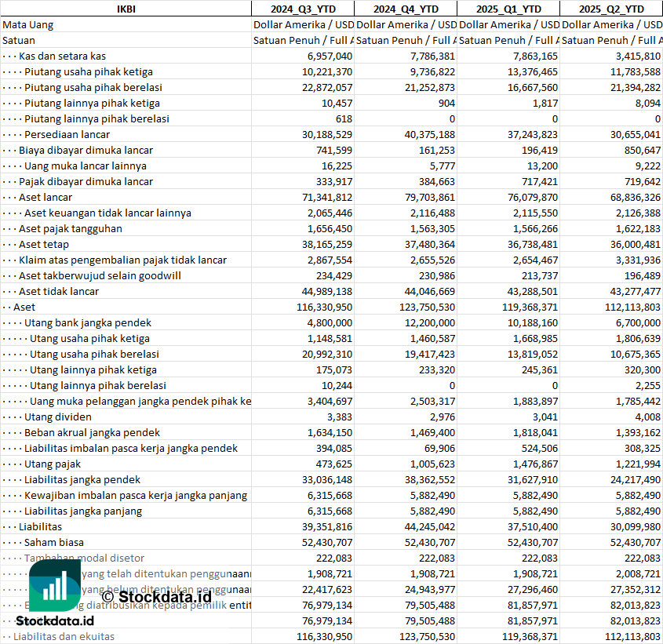Select Aset lancar value 68,836,326

[x=635, y=197]
